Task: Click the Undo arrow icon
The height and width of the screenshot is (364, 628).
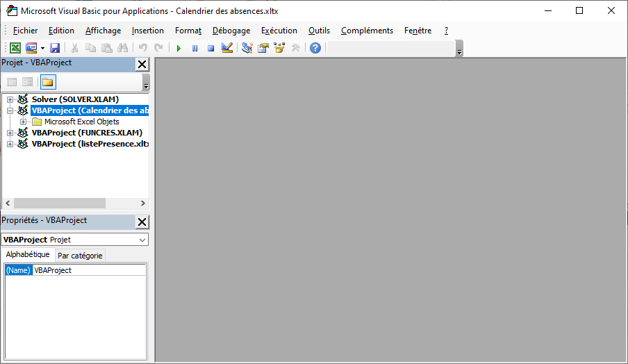Action: click(x=142, y=48)
